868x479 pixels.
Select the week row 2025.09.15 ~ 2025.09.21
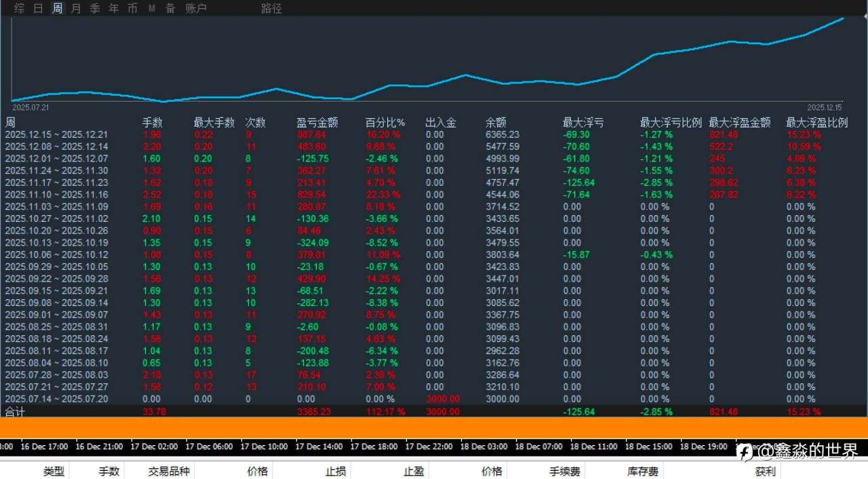pos(434,291)
